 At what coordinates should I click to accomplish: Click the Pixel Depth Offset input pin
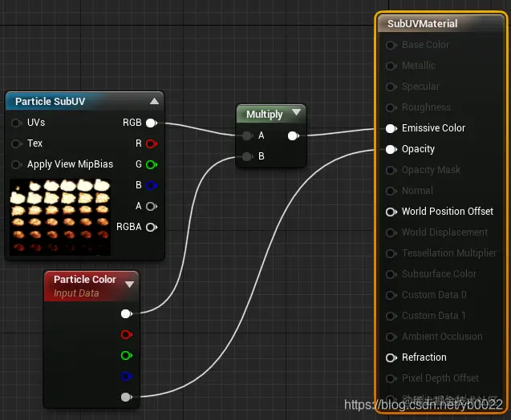(x=391, y=378)
